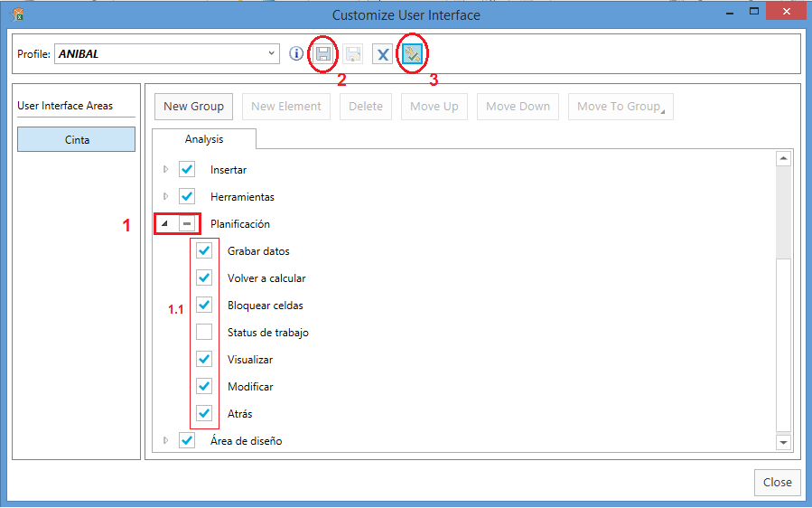Enable the Status de trabajo checkbox

(204, 332)
